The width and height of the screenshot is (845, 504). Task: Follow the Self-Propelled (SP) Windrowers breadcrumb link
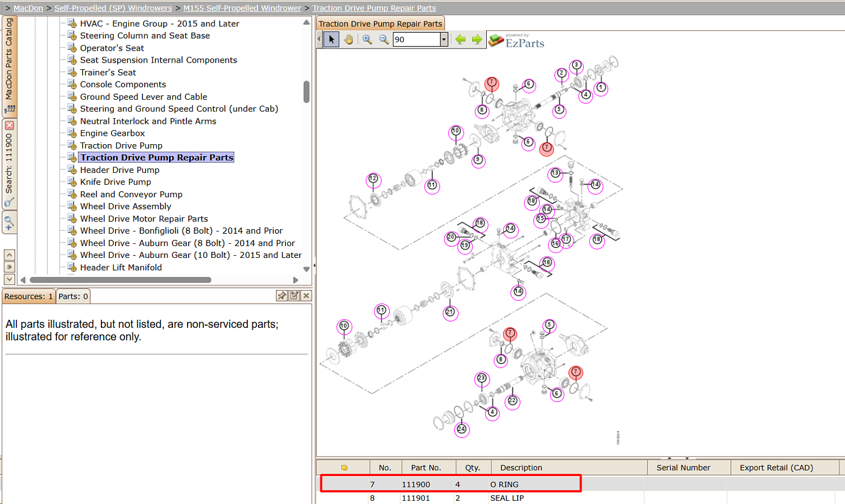[113, 8]
